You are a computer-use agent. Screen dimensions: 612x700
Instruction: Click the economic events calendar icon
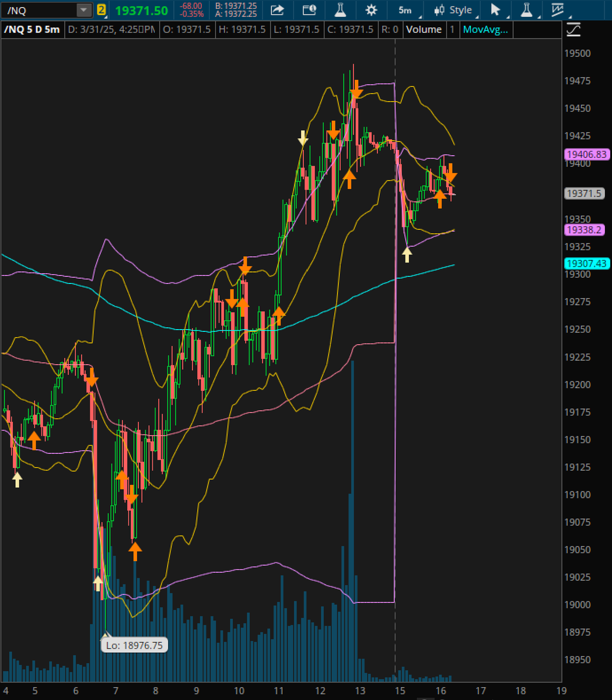(x=309, y=10)
